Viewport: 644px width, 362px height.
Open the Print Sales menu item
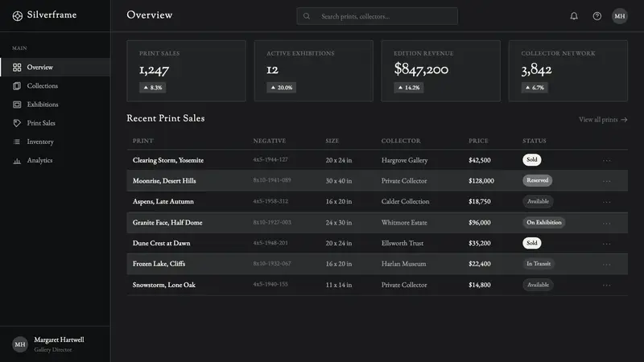pos(55,123)
